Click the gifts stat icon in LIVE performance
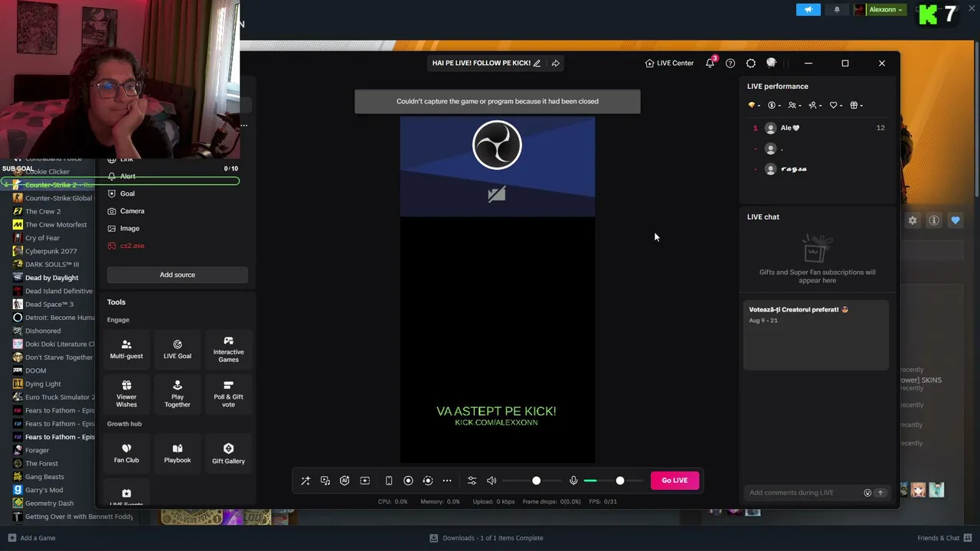This screenshot has height=551, width=980. click(x=857, y=106)
